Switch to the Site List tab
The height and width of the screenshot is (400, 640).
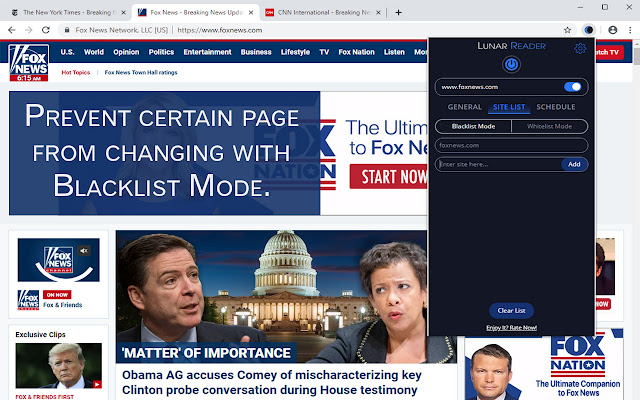pos(509,107)
